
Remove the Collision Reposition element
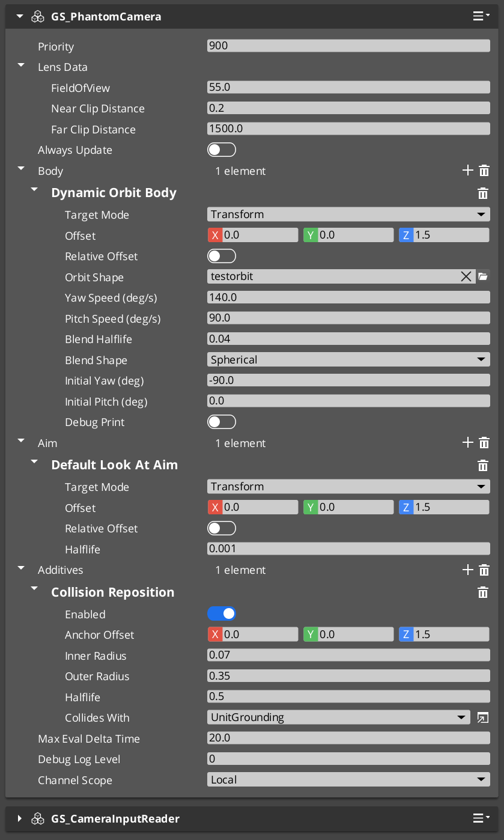482,592
